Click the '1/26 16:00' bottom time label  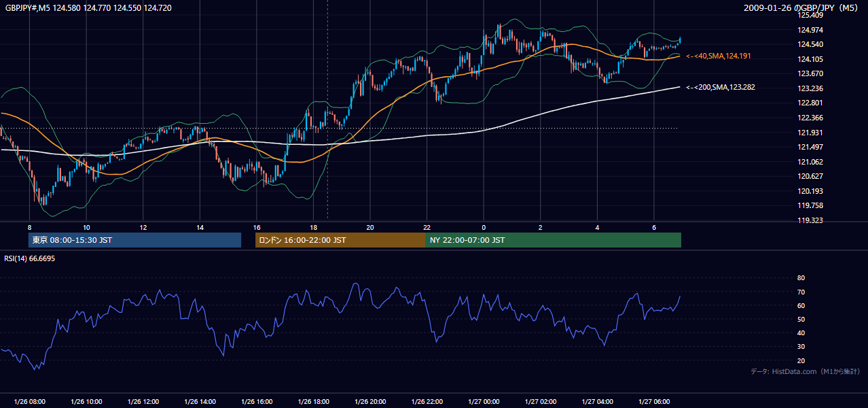[257, 402]
